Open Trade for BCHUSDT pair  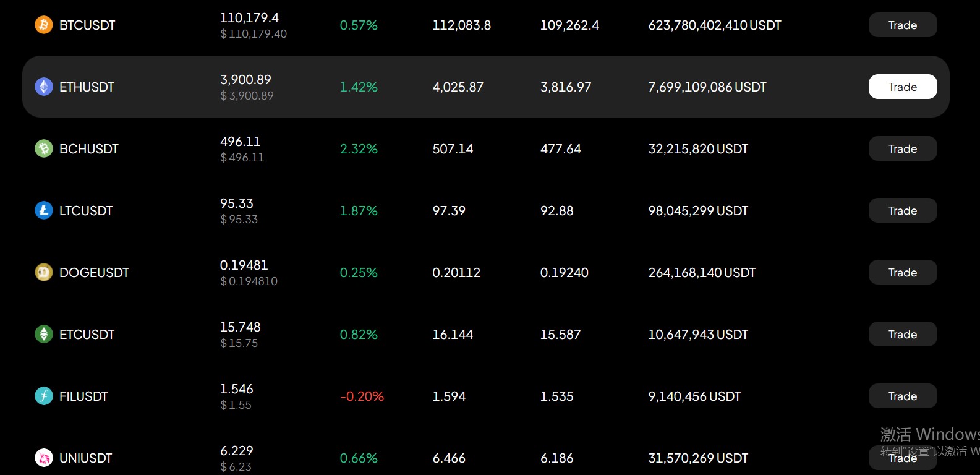tap(902, 148)
